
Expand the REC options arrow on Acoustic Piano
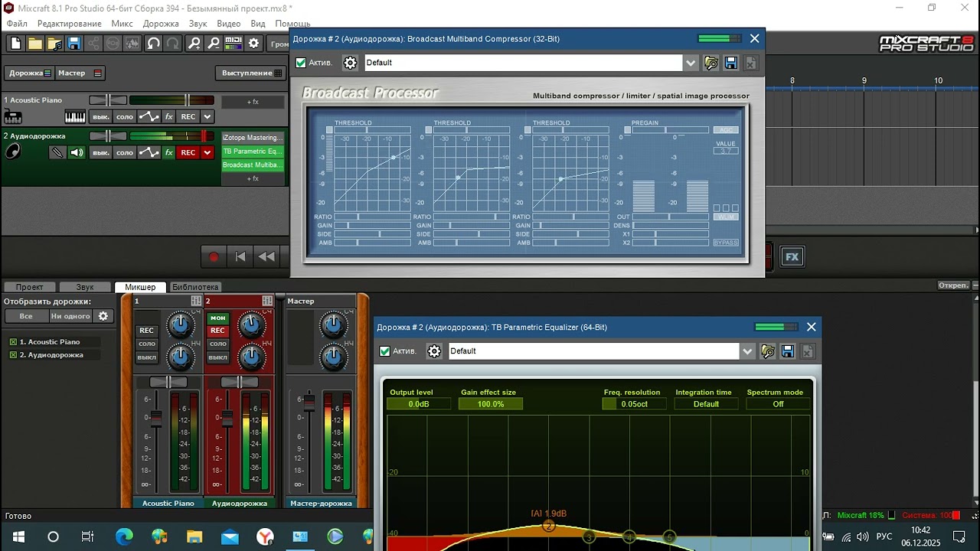[x=207, y=117]
